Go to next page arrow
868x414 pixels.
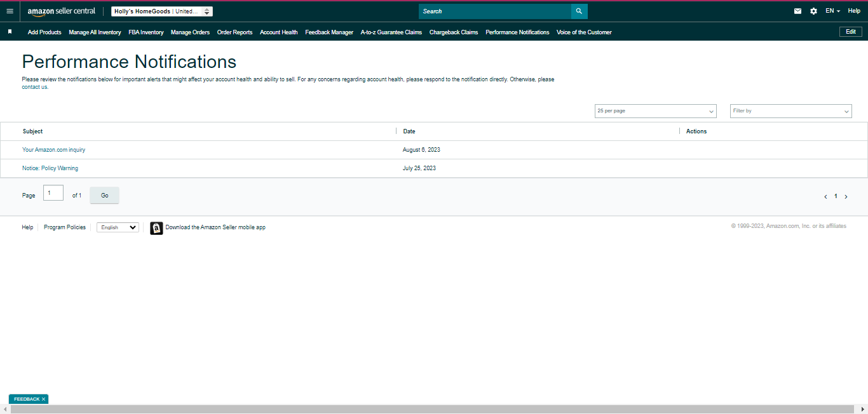tap(846, 197)
